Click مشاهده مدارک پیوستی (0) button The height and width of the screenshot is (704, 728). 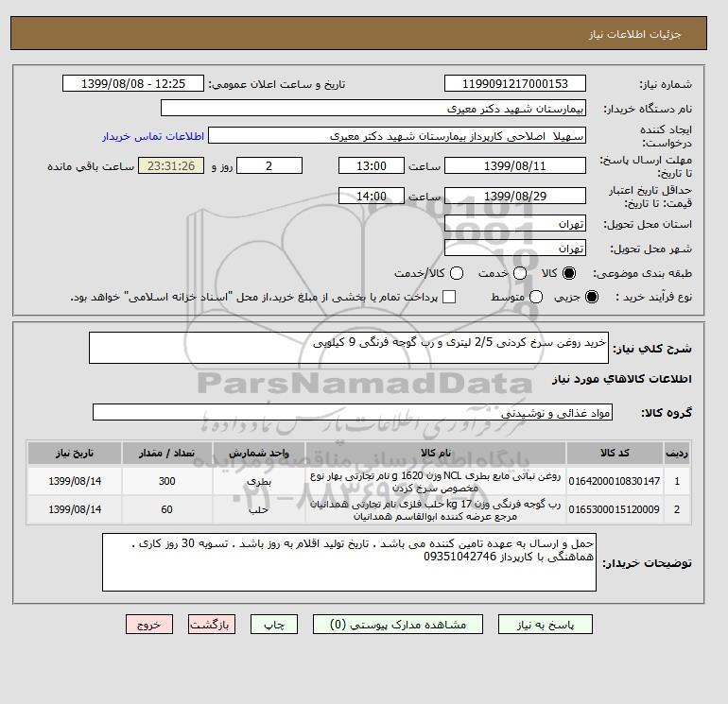[398, 625]
